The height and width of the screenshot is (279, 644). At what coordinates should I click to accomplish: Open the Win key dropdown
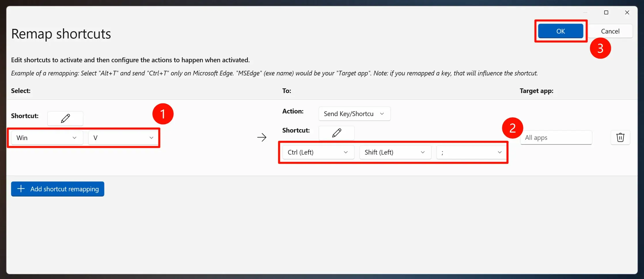point(47,138)
